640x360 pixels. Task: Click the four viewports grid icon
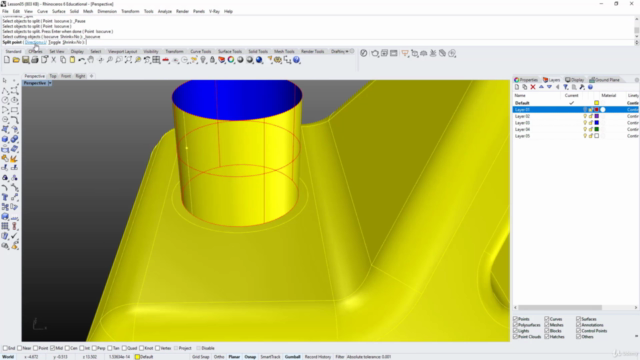pyautogui.click(x=156, y=60)
